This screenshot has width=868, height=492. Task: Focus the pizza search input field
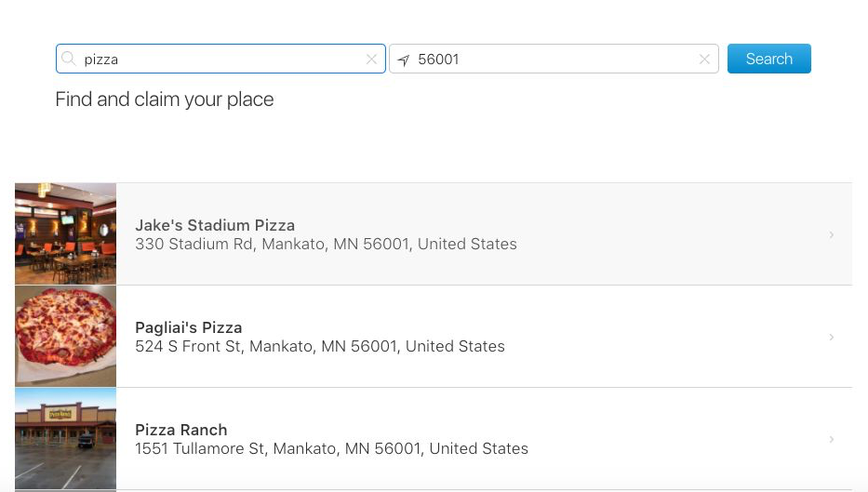[x=220, y=59]
